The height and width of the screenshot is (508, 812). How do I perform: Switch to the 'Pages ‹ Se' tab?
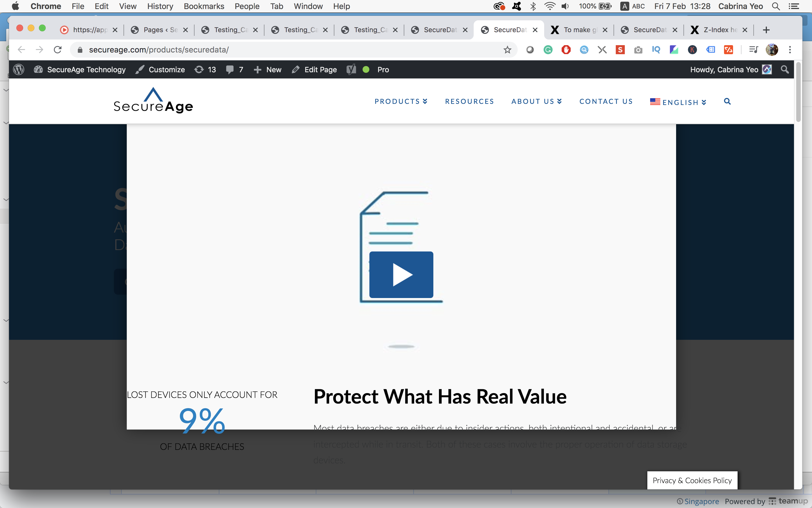[x=159, y=30]
